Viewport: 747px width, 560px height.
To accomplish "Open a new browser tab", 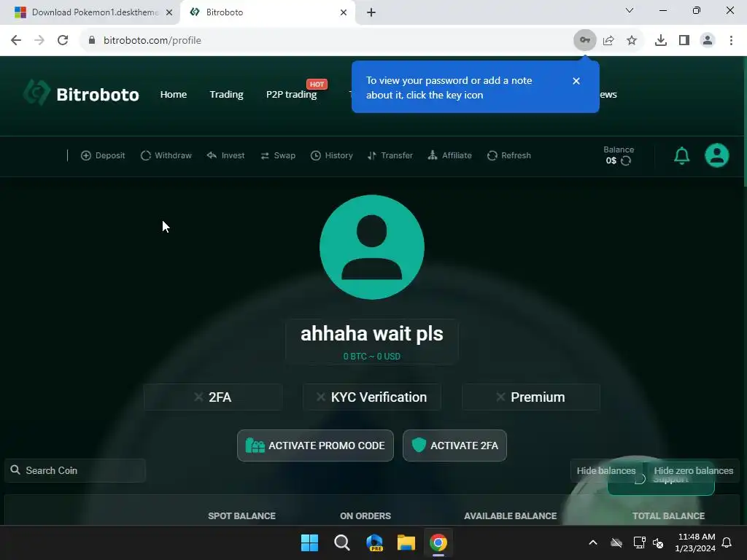I will (x=371, y=12).
